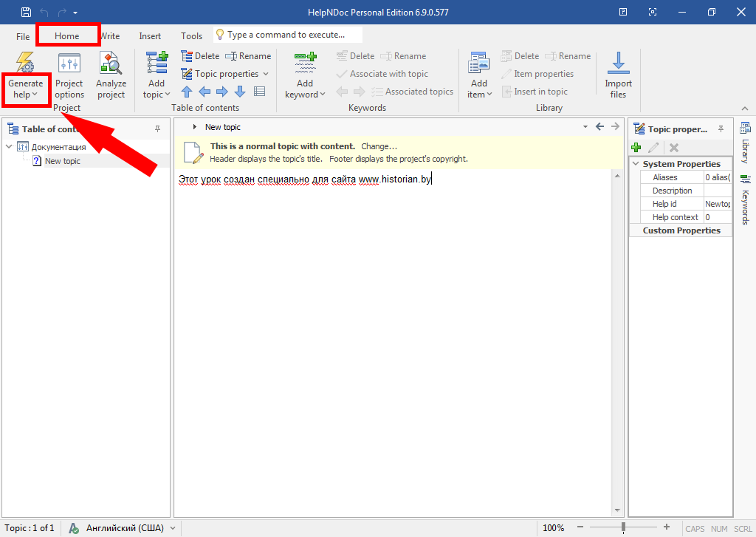This screenshot has width=756, height=537.
Task: Collapse the System Properties section
Action: tap(636, 164)
